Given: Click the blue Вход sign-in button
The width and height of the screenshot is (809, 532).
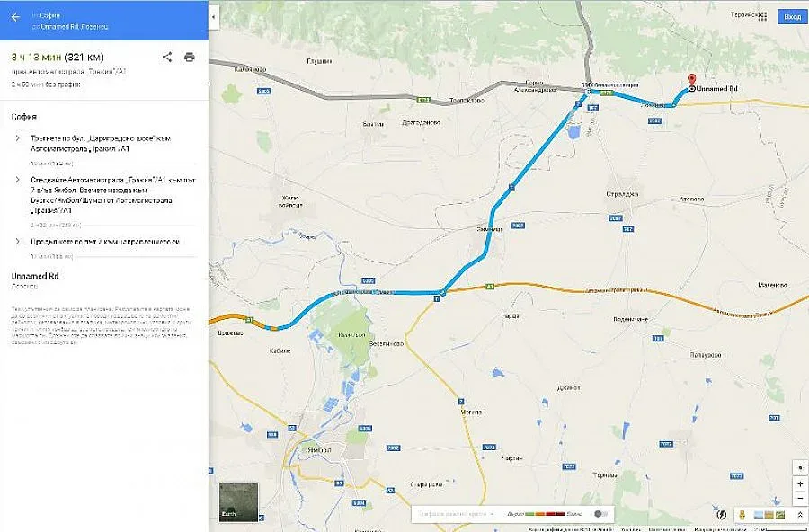Looking at the screenshot, I should tap(792, 16).
